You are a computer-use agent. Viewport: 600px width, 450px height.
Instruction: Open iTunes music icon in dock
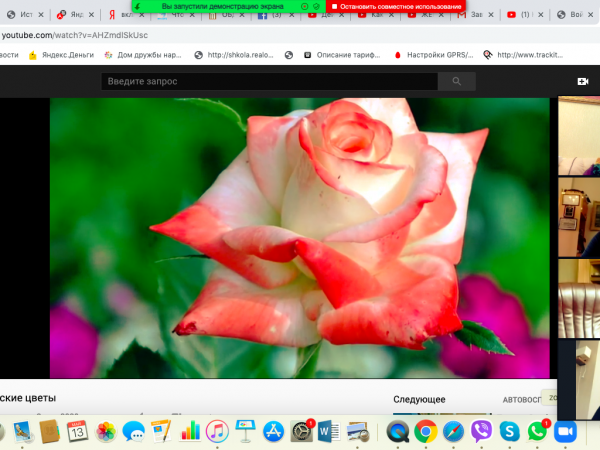tap(217, 431)
